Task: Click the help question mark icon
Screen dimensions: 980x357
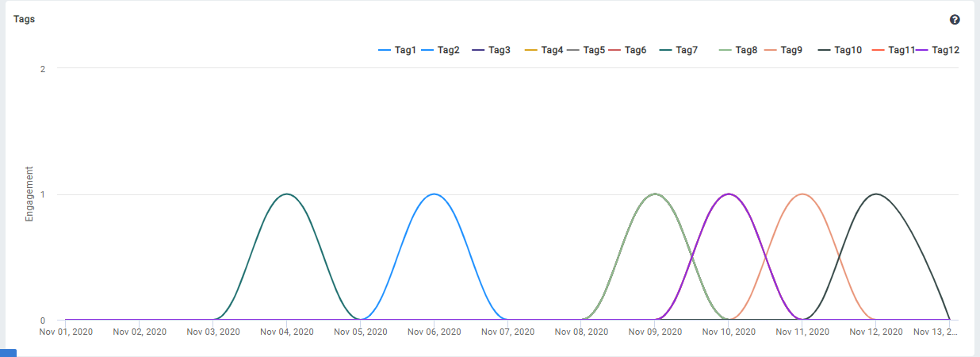Action: tap(955, 20)
